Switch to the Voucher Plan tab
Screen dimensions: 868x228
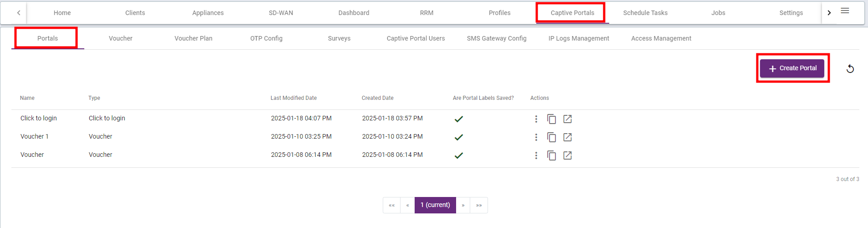pyautogui.click(x=193, y=38)
